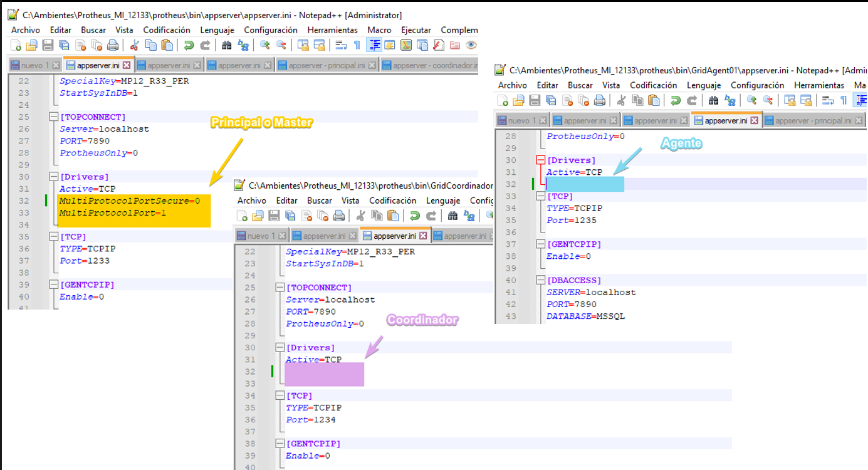Click 'DATABASE=MSSQL' line in GridAgent01 window
Viewport: 868px width, 470px height.
pyautogui.click(x=585, y=316)
